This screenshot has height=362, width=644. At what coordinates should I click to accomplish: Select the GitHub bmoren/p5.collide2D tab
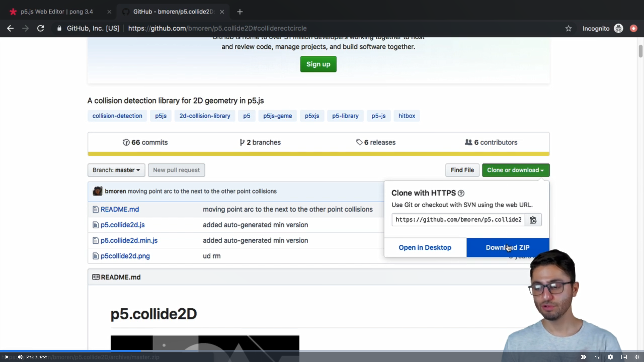(173, 12)
